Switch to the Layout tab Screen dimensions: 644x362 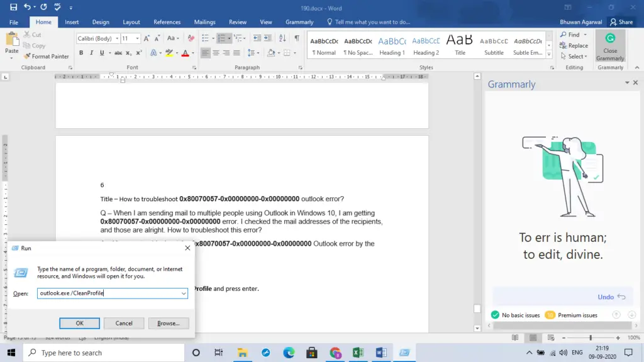131,22
